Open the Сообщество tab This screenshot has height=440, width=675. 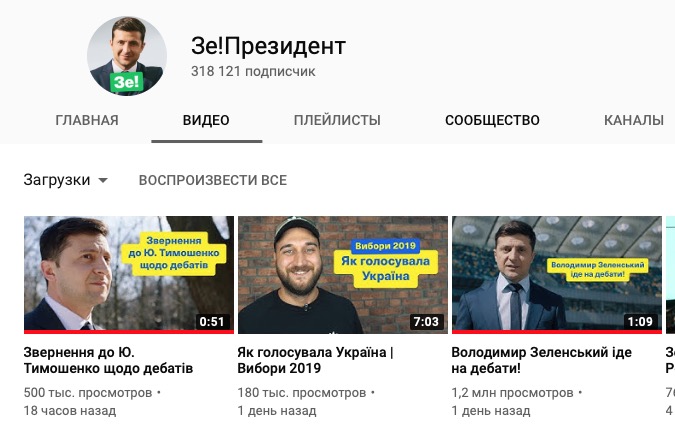coord(492,120)
